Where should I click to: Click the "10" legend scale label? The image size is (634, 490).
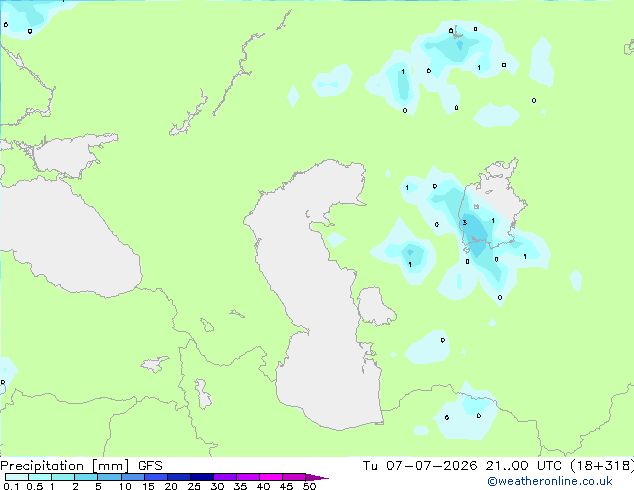click(125, 486)
